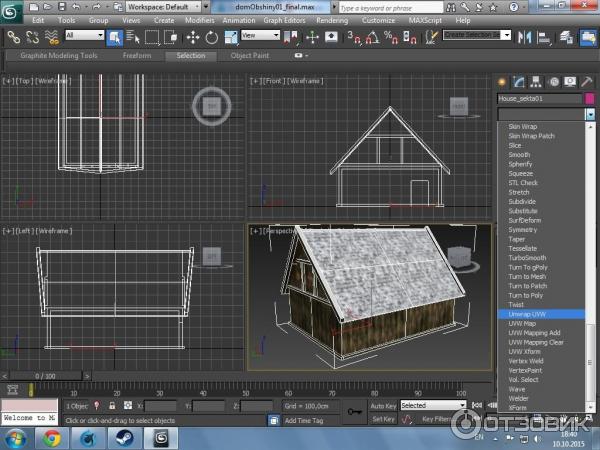Toggle the selection lock padlock icon
Screen dimensions: 600x450
(113, 407)
